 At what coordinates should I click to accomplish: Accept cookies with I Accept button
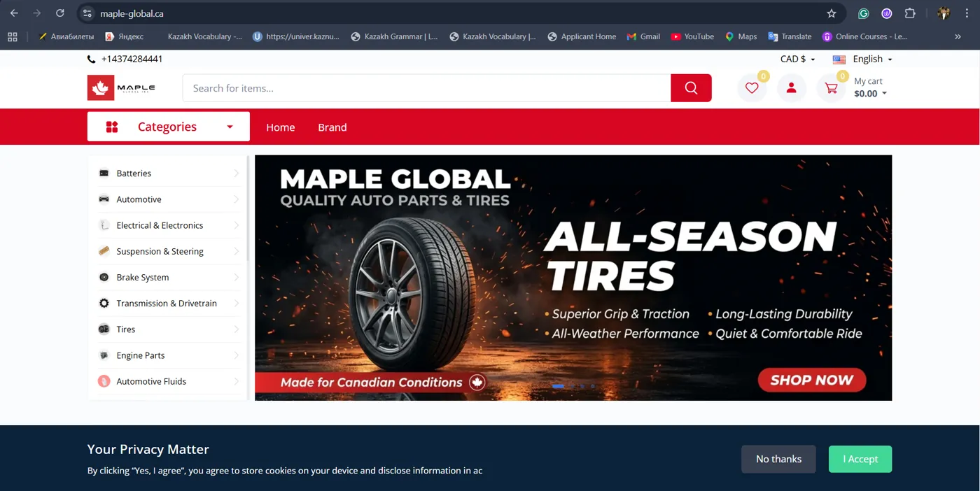(860, 459)
